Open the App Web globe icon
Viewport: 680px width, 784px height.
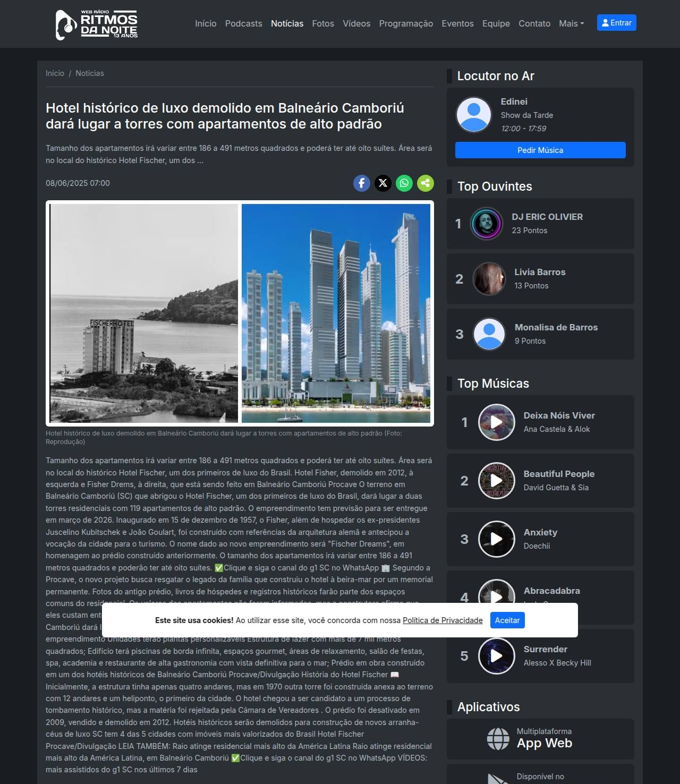coord(498,738)
